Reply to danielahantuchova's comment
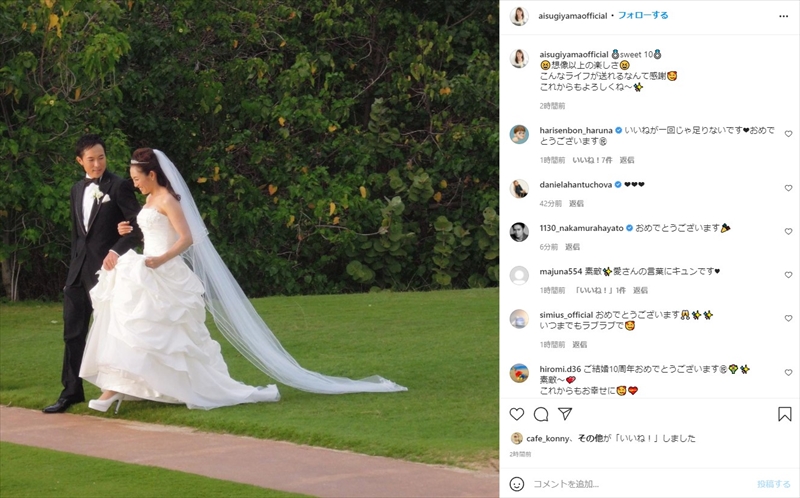This screenshot has height=498, width=800. coord(577,203)
